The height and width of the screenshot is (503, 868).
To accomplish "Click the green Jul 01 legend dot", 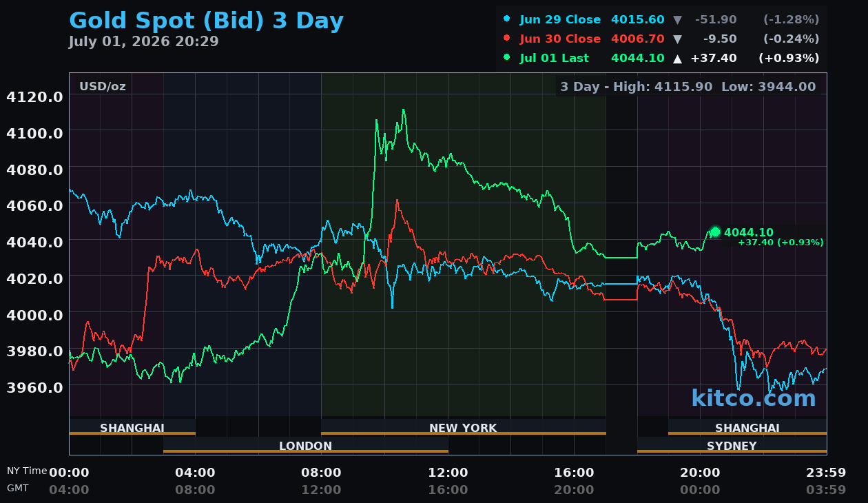I will pyautogui.click(x=507, y=57).
